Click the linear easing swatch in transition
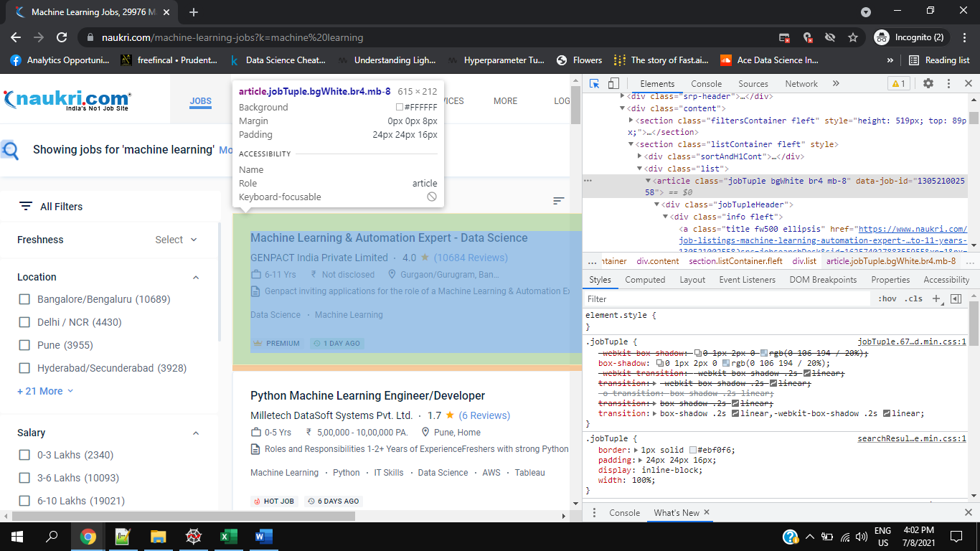This screenshot has height=551, width=980. tap(736, 413)
